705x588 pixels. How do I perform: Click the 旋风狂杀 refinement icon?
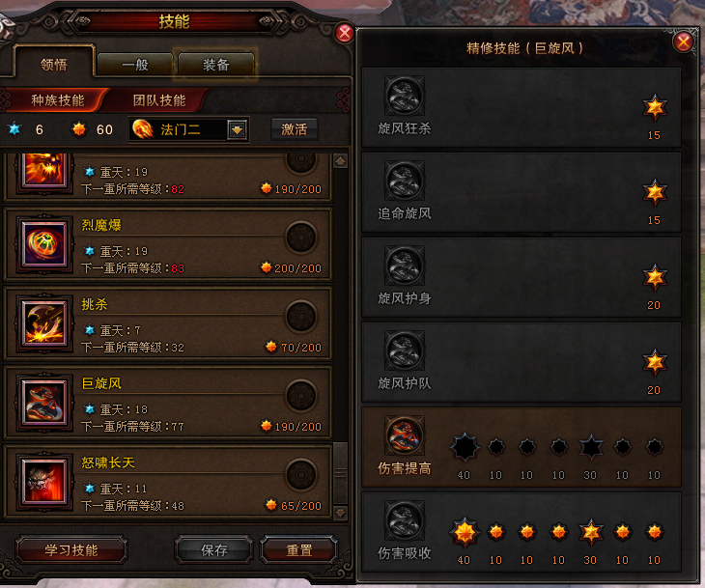point(405,96)
